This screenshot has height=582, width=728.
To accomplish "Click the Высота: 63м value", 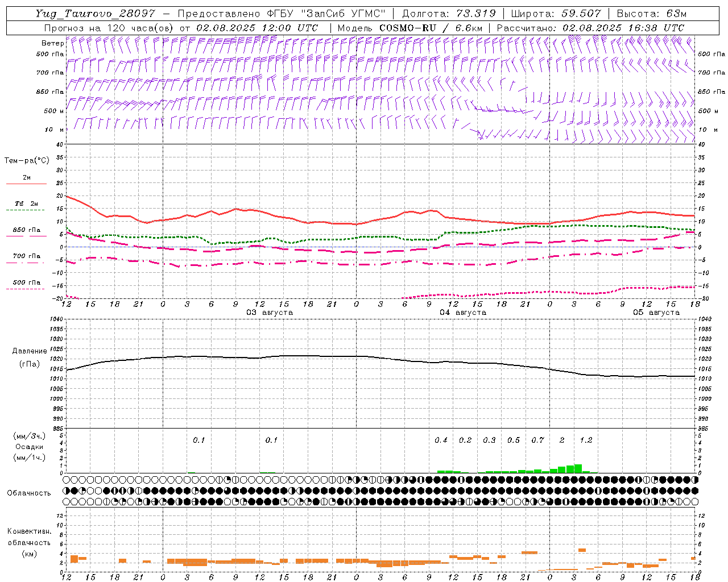I will (651, 14).
